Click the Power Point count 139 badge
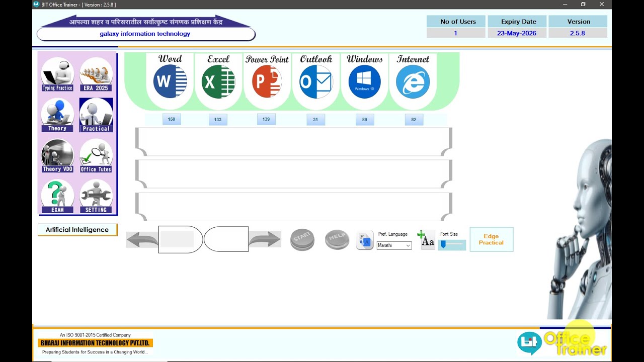 (266, 119)
